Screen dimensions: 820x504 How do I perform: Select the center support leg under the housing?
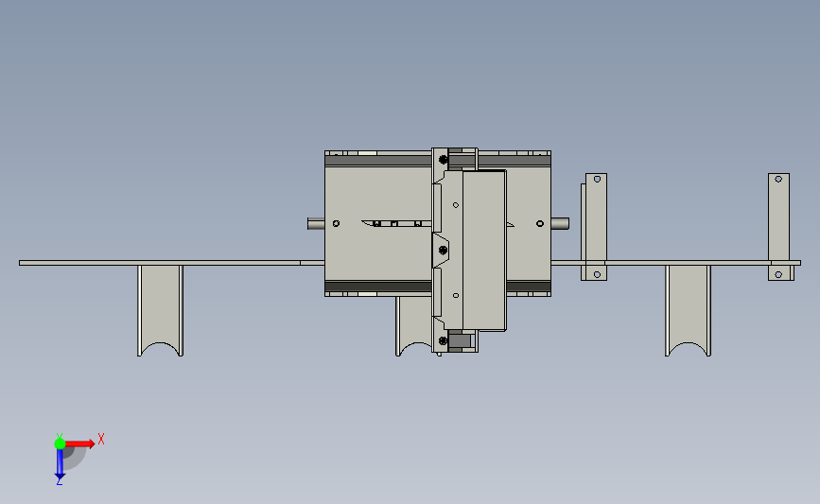413,325
